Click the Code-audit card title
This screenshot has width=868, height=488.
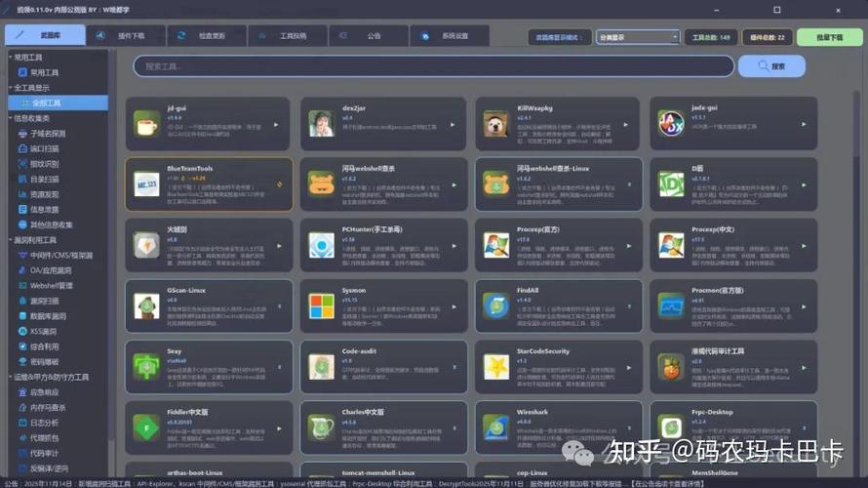coord(359,351)
